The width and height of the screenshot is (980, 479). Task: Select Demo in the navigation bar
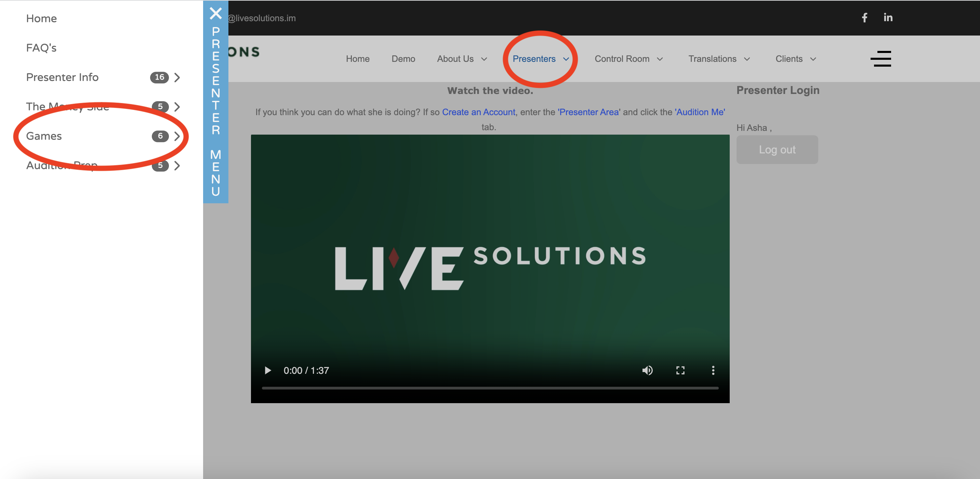(403, 59)
